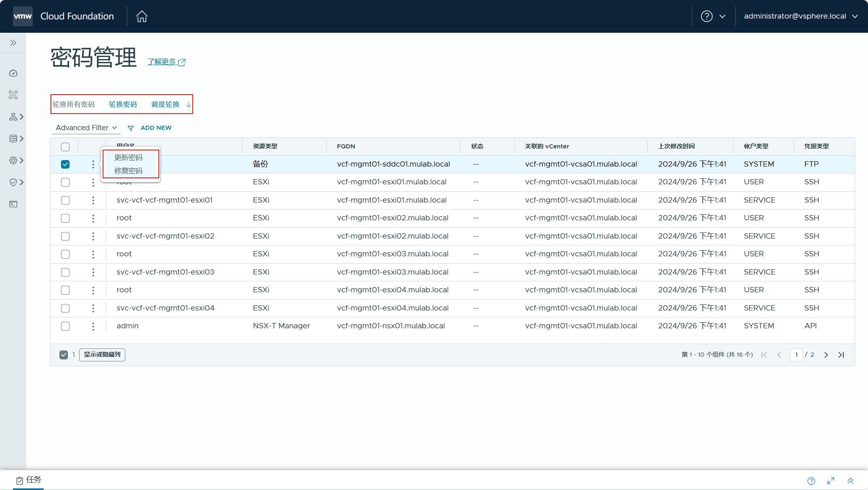Uncheck the vcf-mgmt01-sddc01 backup row checkbox
The width and height of the screenshot is (868, 490).
(65, 164)
